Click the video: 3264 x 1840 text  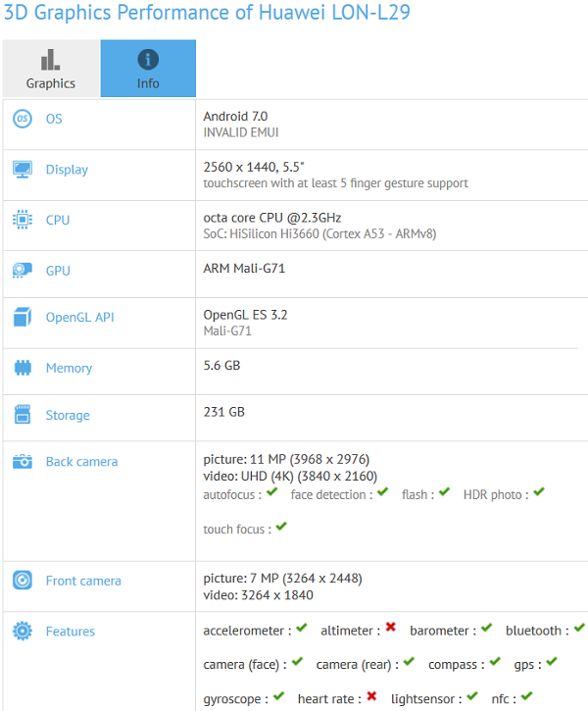[x=258, y=595]
